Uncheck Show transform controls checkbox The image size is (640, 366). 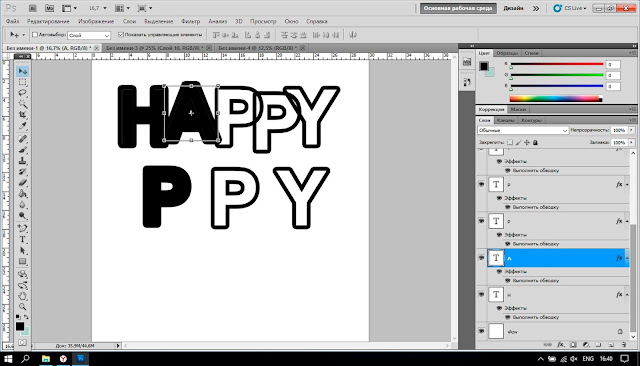[x=121, y=35]
